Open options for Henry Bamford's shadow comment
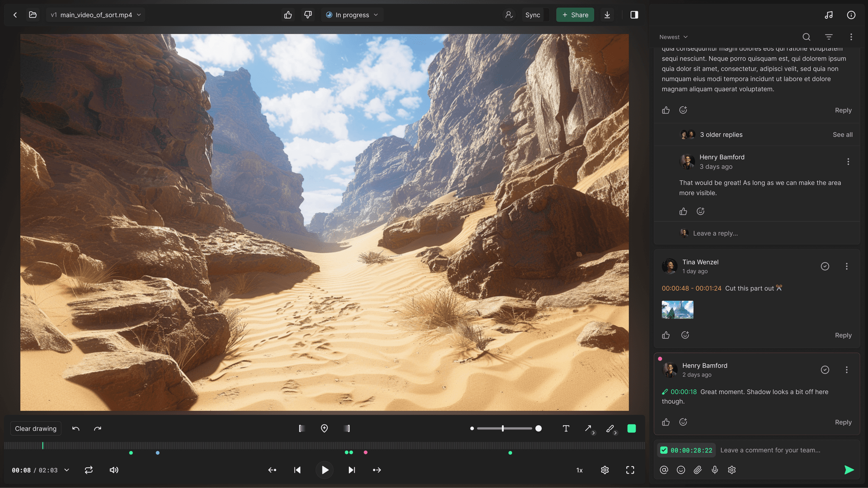Viewport: 868px width, 488px height. 847,370
